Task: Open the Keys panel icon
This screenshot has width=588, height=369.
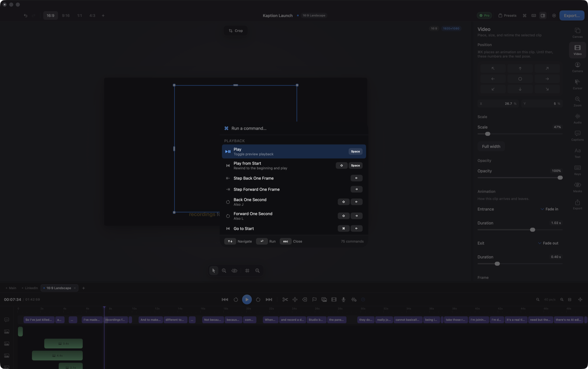Action: [577, 170]
